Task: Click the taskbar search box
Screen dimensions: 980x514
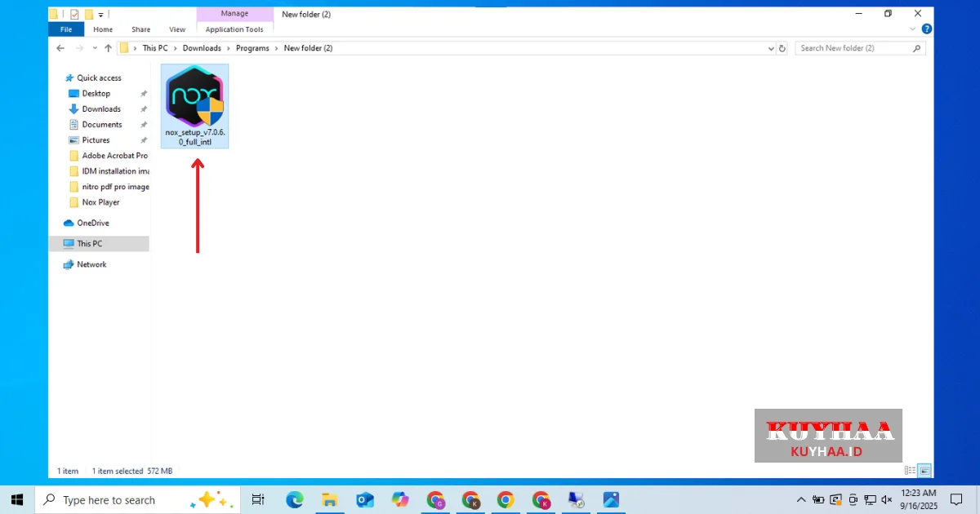Action: [137, 499]
